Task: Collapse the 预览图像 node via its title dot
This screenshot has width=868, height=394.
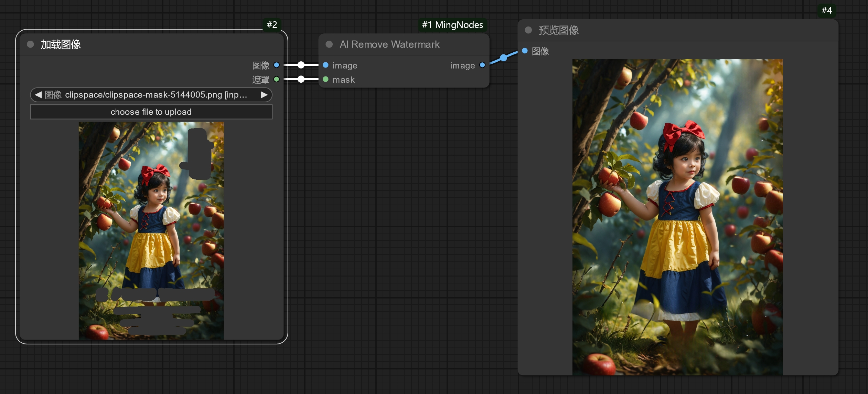Action: coord(528,30)
